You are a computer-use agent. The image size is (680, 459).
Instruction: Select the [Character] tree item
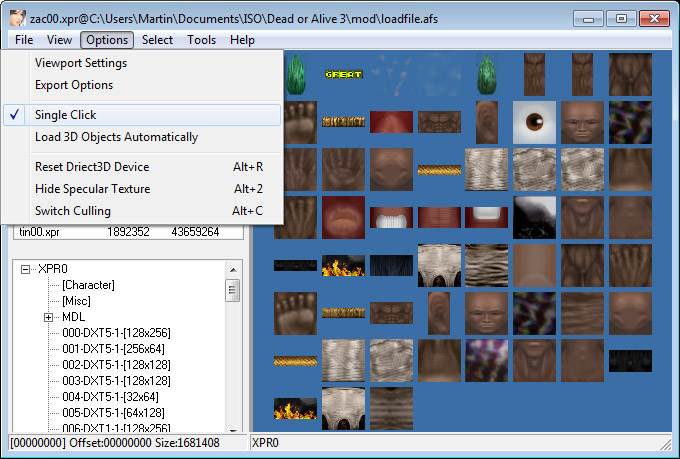(x=88, y=285)
